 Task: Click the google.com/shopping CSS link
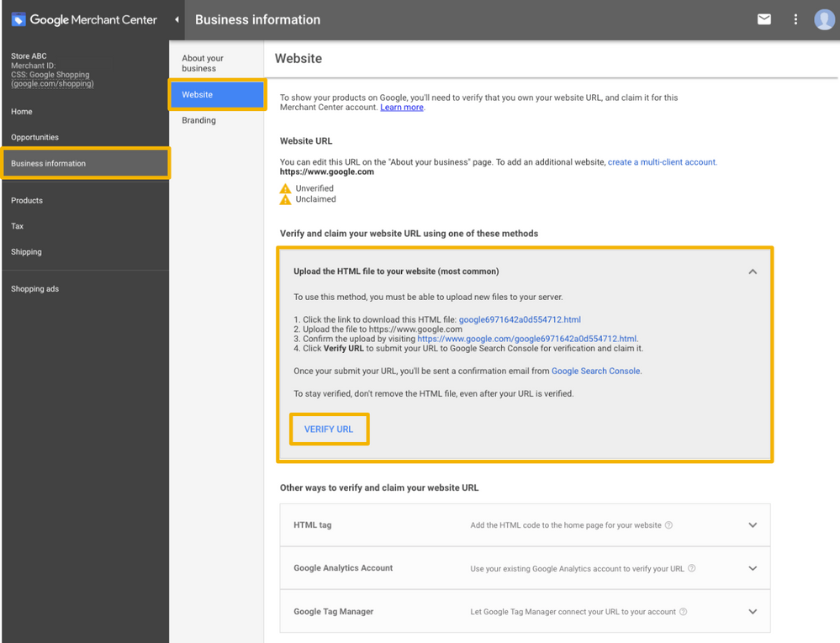52,84
